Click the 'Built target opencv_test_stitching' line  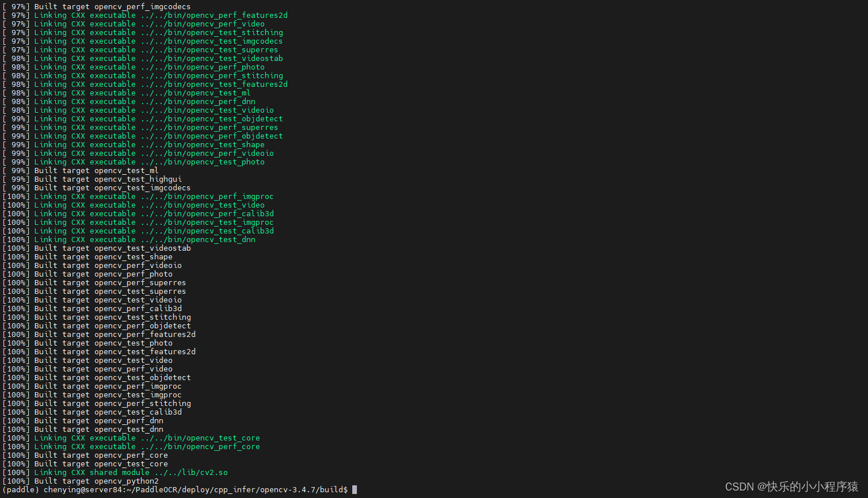97,317
